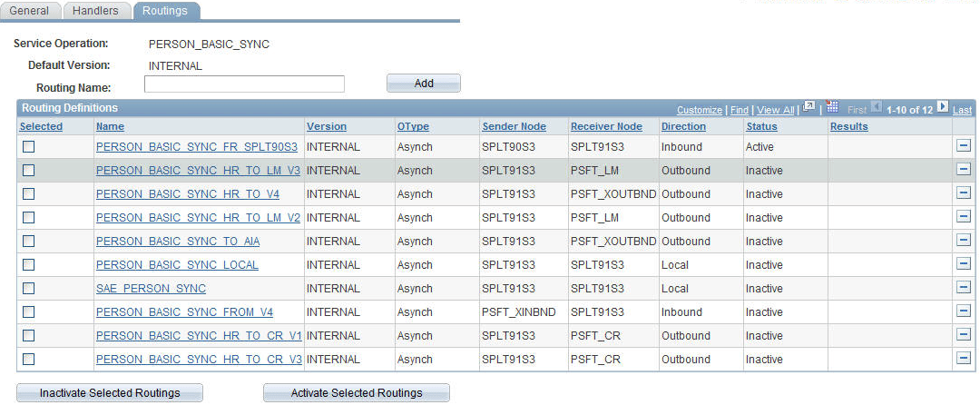
Task: Tick the PERSON_BASIC_SYNC_HR_TO_CR_V1 checkbox
Action: coord(29,336)
